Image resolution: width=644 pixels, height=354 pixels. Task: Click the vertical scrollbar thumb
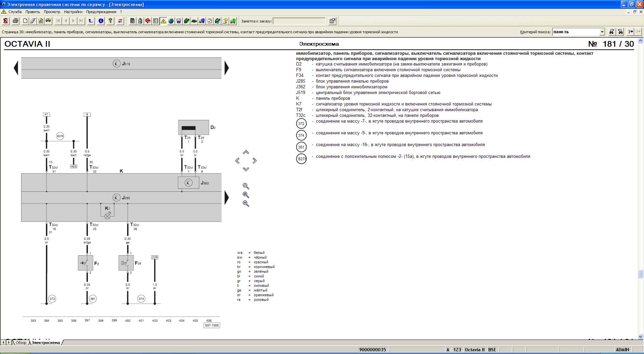tap(640, 274)
